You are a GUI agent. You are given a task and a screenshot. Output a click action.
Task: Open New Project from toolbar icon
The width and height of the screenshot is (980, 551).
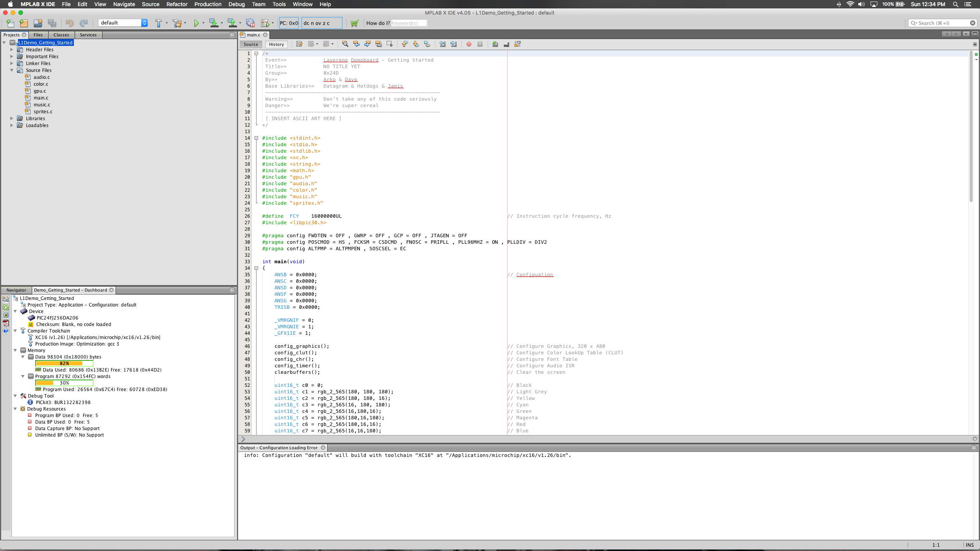point(24,23)
